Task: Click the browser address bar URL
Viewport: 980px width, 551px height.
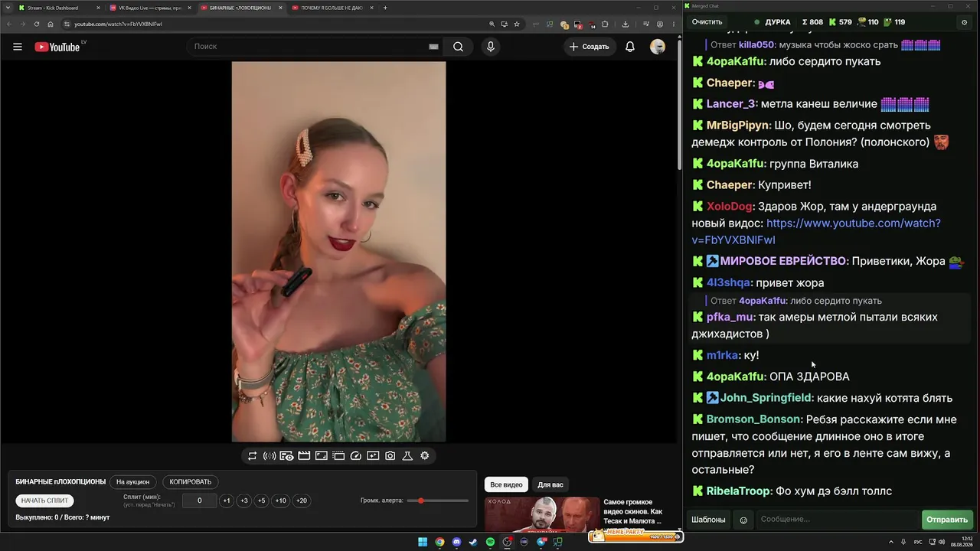Action: (118, 24)
